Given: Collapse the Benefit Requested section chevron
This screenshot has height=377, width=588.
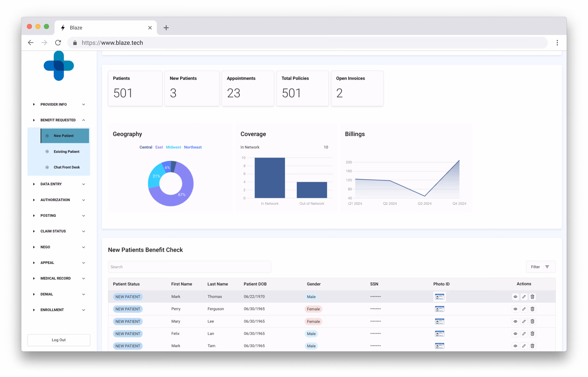Looking at the screenshot, I should 83,120.
